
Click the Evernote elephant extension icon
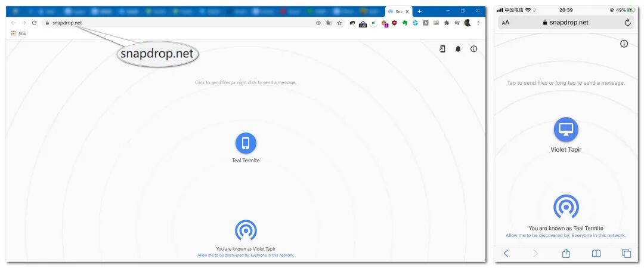pos(404,23)
